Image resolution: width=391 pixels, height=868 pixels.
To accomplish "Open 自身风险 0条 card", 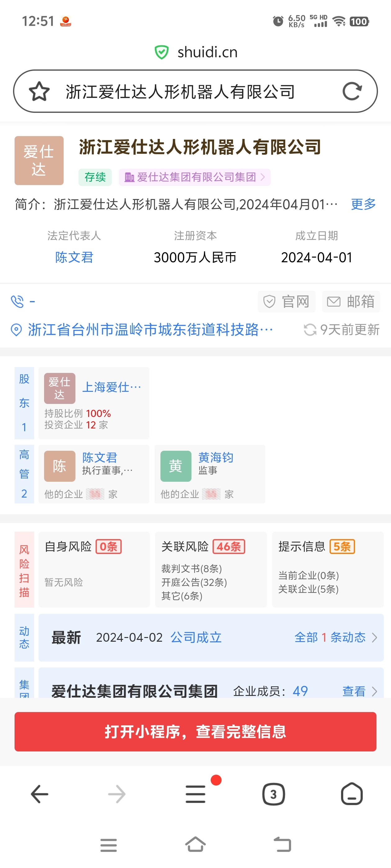I will [x=94, y=570].
